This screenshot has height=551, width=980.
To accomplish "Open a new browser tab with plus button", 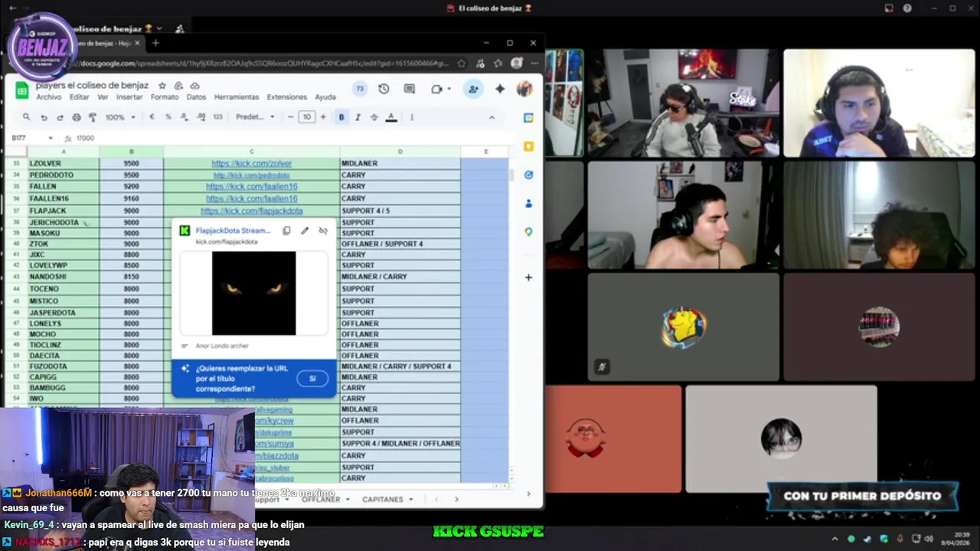I will click(x=155, y=43).
